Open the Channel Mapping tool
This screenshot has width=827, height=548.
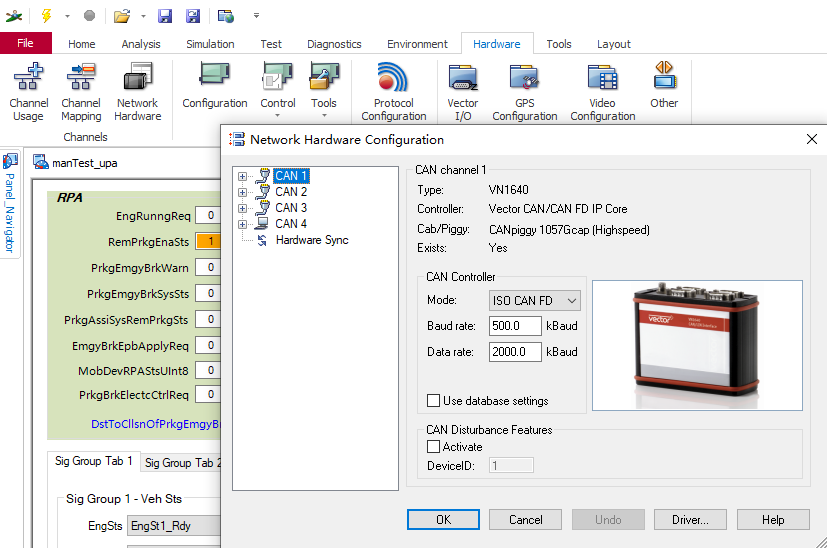click(x=81, y=92)
